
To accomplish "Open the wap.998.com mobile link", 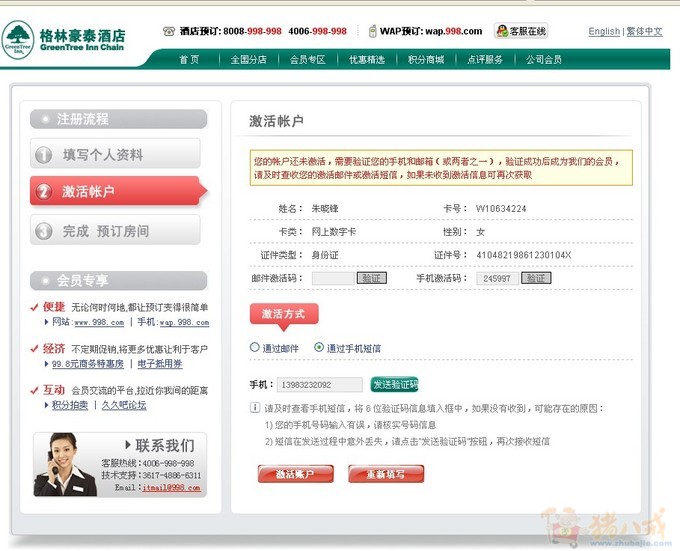I will coord(184,323).
